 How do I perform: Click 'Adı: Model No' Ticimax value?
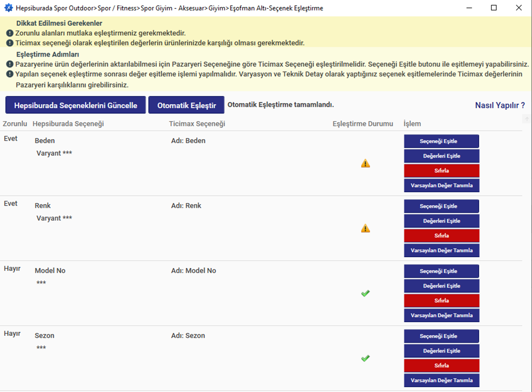(194, 270)
